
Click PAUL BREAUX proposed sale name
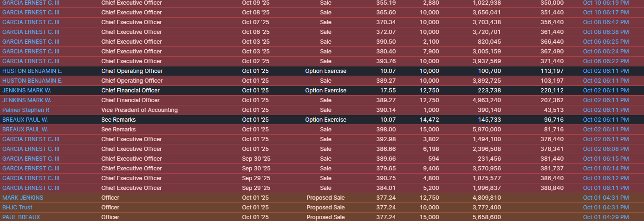point(21,217)
